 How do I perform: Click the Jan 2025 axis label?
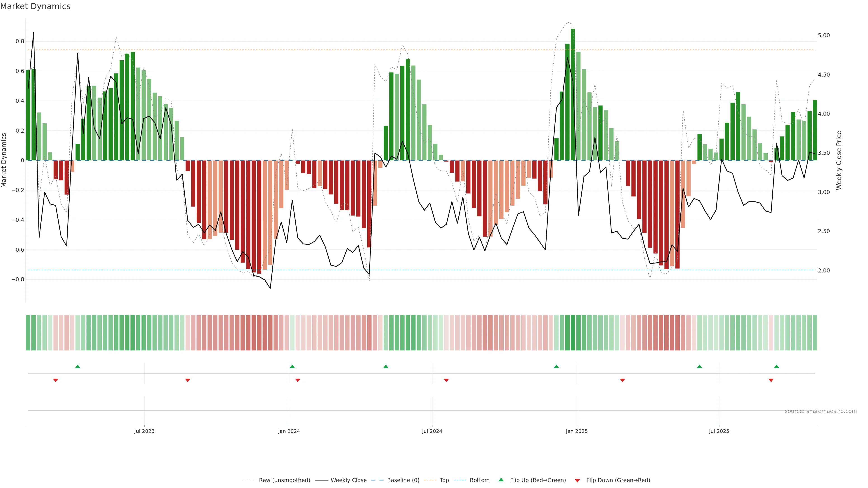(577, 431)
